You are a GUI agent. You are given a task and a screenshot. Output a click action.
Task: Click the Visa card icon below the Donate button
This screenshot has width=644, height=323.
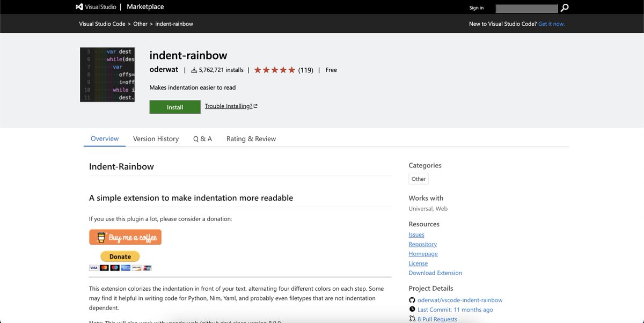pos(93,267)
